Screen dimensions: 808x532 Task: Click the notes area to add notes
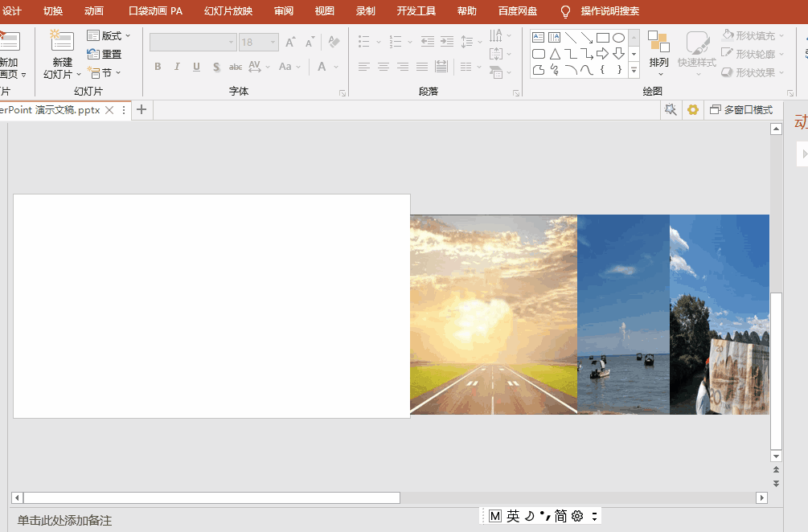(64, 520)
